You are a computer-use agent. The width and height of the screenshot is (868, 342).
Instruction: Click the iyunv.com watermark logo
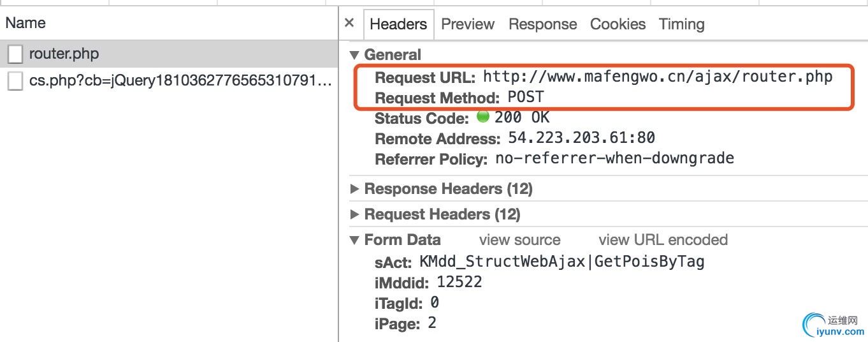coord(834,323)
